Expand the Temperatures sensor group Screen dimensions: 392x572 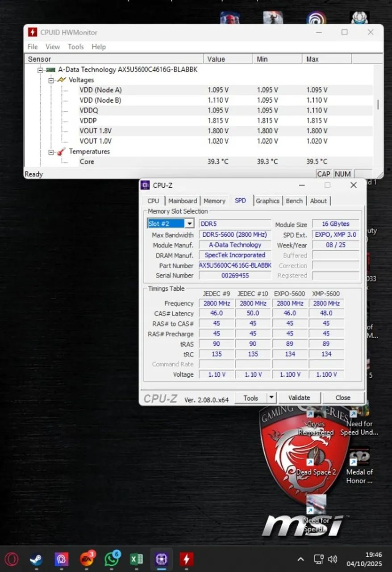[50, 151]
